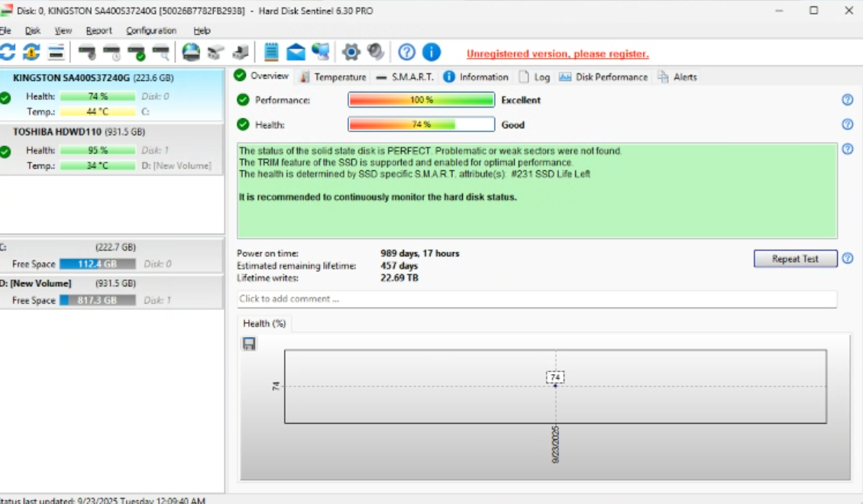Click the Refresh disk status toolbar icon

(8, 52)
